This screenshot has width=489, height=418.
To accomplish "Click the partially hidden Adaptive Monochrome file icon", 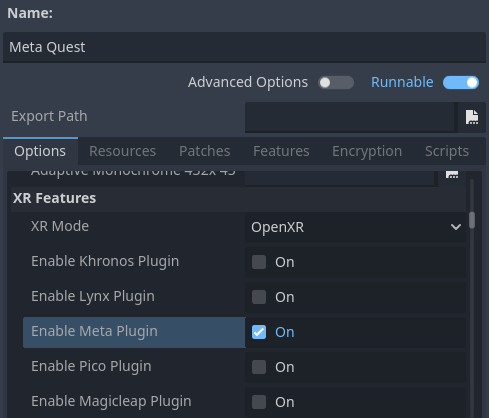I will (x=452, y=174).
